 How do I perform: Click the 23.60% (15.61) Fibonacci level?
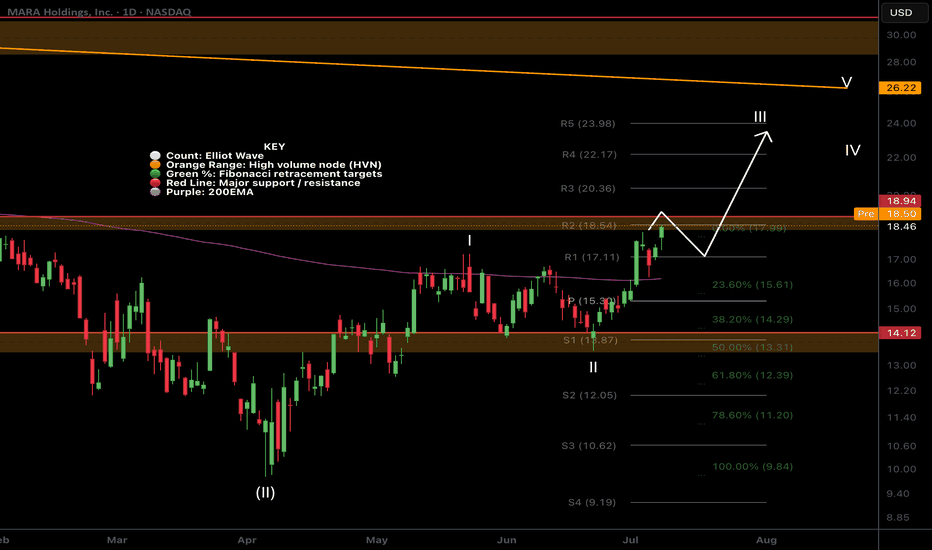click(x=752, y=285)
